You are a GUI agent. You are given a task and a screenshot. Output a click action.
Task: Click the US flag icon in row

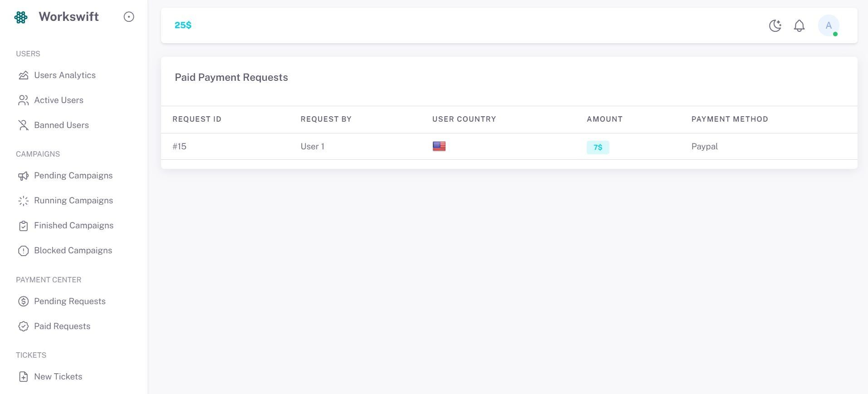[439, 146]
